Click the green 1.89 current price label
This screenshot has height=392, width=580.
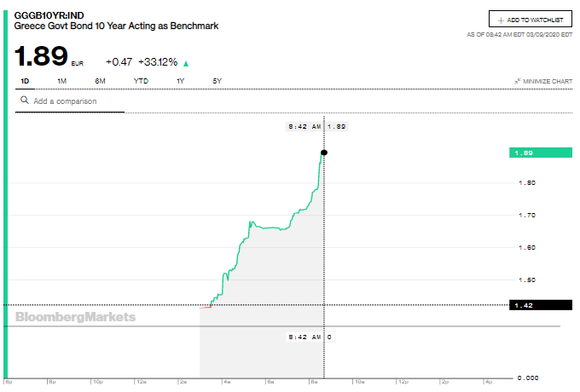tap(539, 153)
